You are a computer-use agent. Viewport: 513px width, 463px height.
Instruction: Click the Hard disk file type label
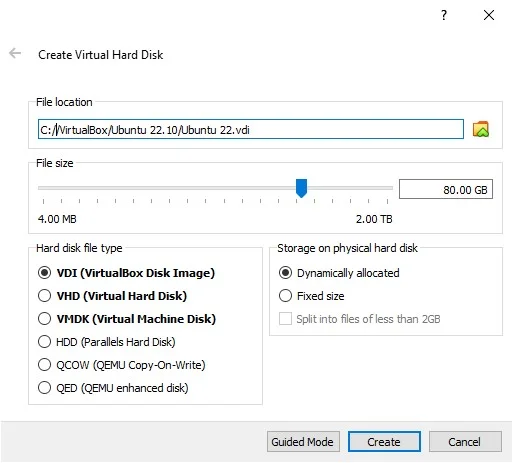pyautogui.click(x=79, y=248)
